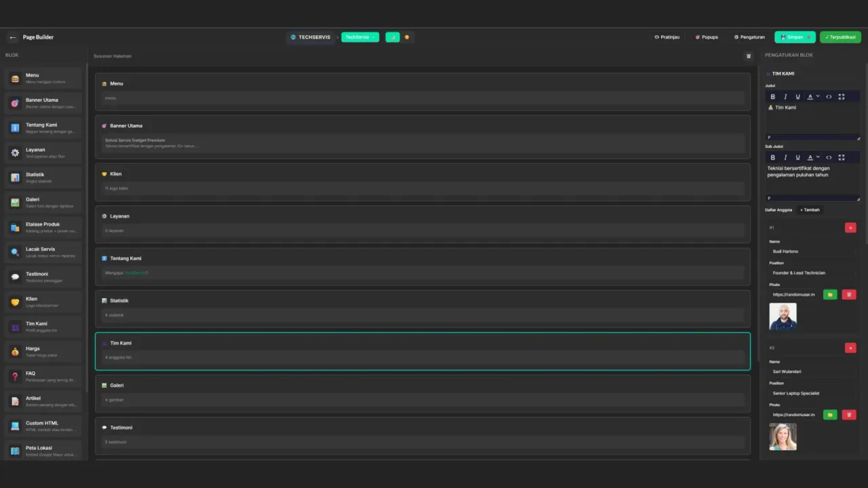Apply bold in Judul editor
The height and width of the screenshot is (488, 868).
[772, 97]
